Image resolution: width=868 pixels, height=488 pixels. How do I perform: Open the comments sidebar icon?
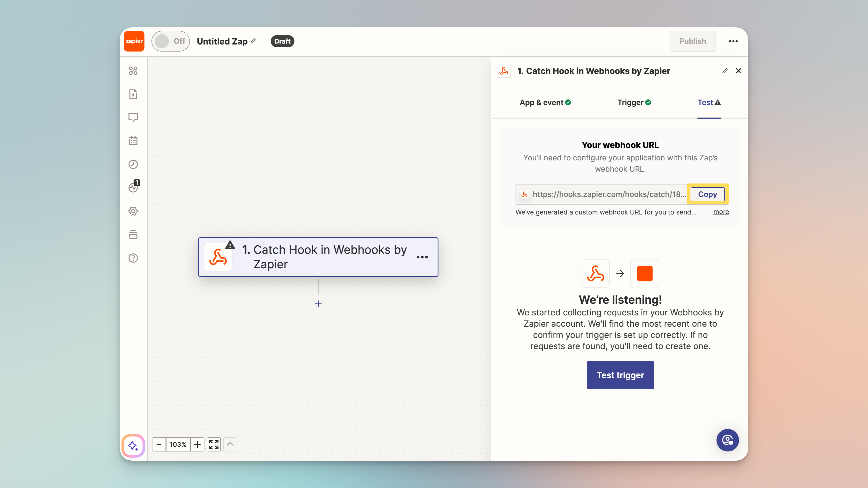133,118
